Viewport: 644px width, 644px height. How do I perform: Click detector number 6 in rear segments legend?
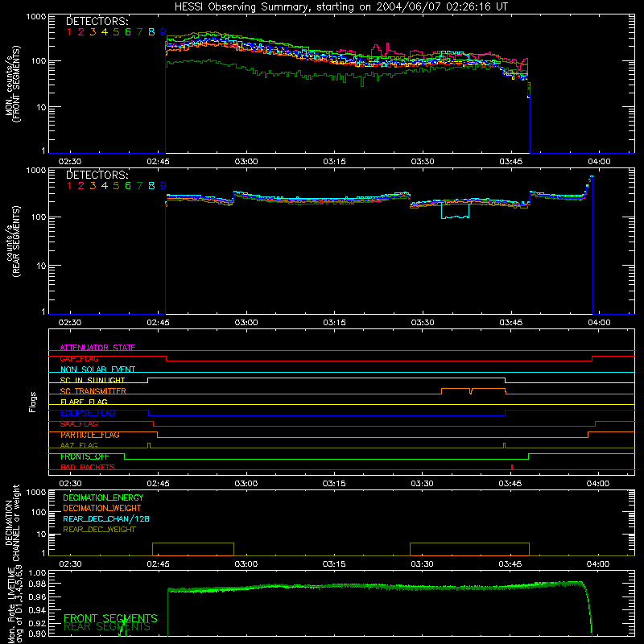[x=128, y=186]
